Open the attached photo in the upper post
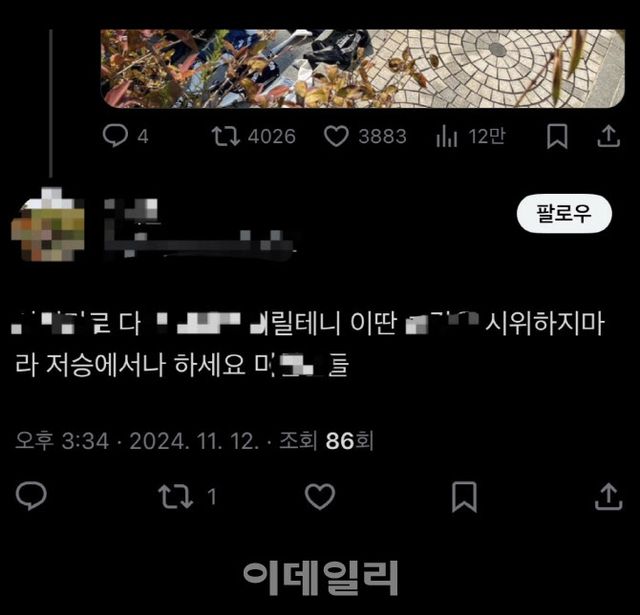The image size is (640, 615). point(362,69)
